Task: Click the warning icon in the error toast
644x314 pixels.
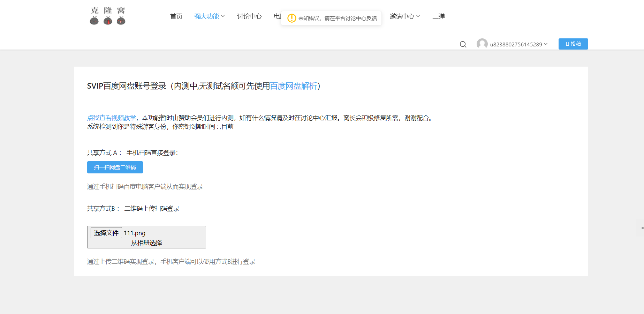Action: click(291, 18)
